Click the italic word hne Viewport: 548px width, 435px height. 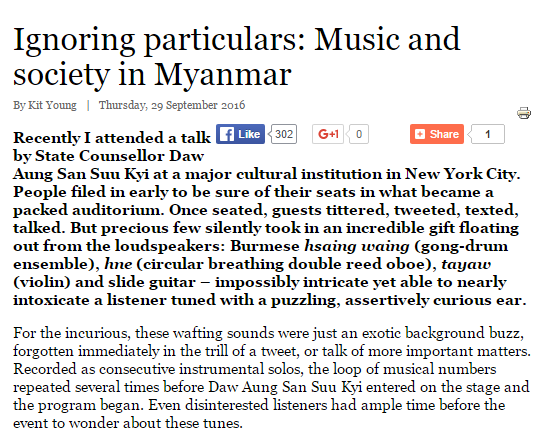click(x=118, y=264)
